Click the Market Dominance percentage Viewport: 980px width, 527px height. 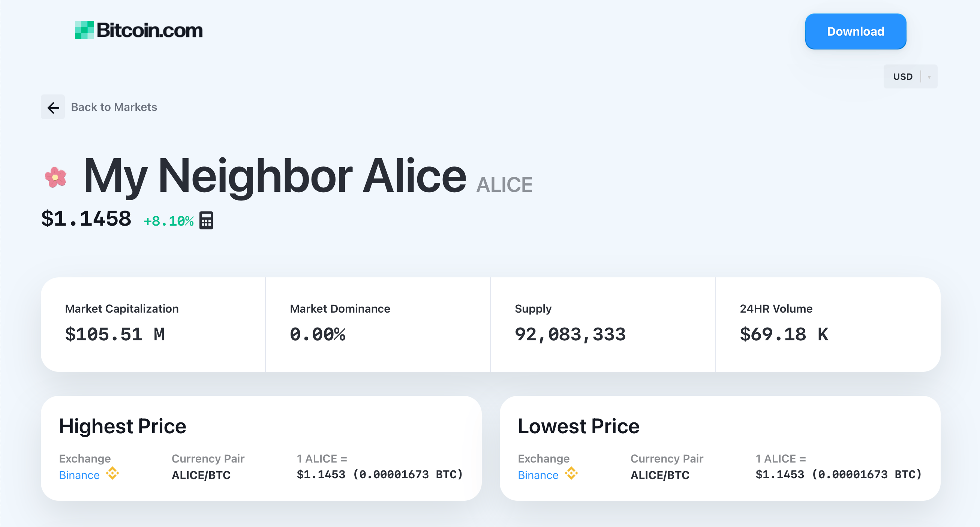click(318, 335)
